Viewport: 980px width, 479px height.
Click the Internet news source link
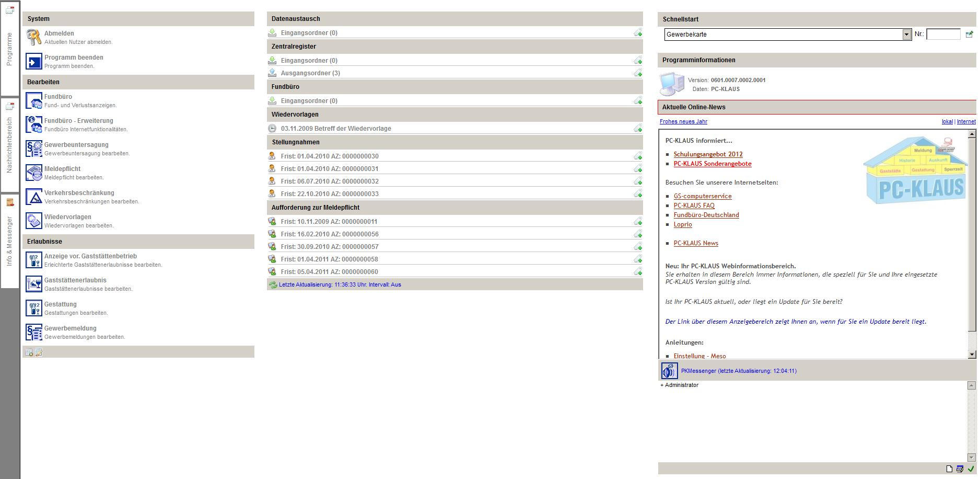(966, 121)
